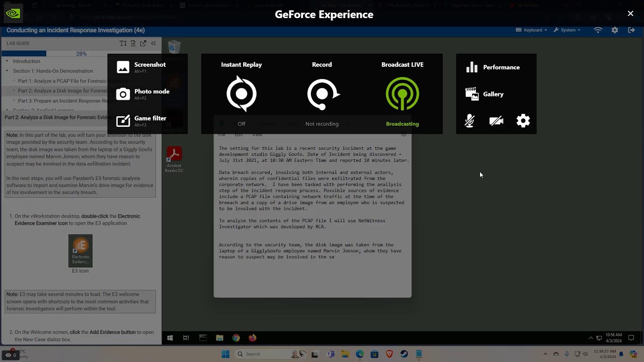The width and height of the screenshot is (644, 362).
Task: Toggle the disabled camera icon
Action: (x=496, y=121)
